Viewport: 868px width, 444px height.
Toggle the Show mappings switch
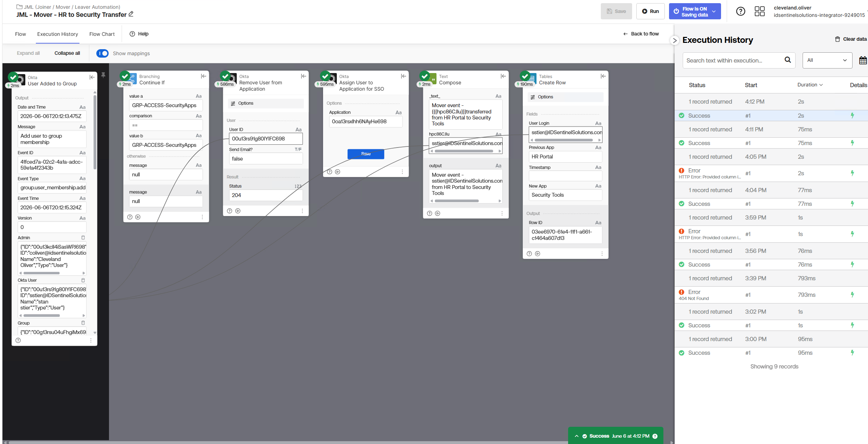point(102,53)
